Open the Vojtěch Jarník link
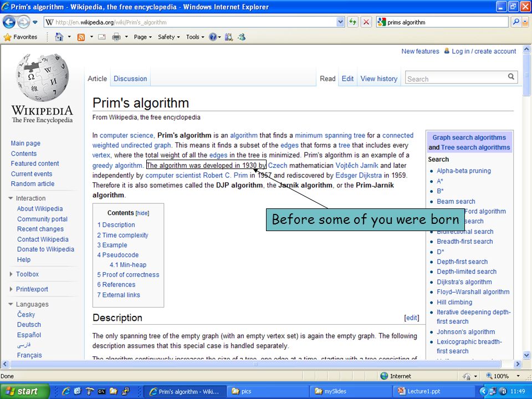Viewport: 532px width, 399px height. [356, 165]
